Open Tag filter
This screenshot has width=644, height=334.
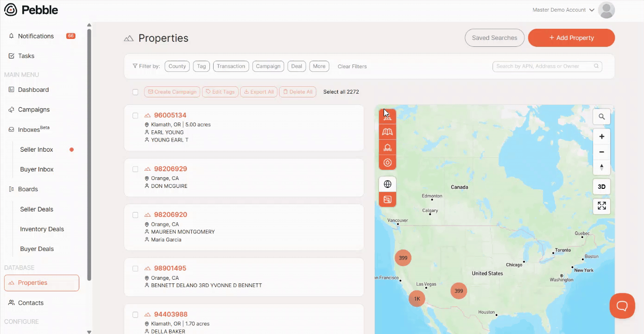[201, 66]
